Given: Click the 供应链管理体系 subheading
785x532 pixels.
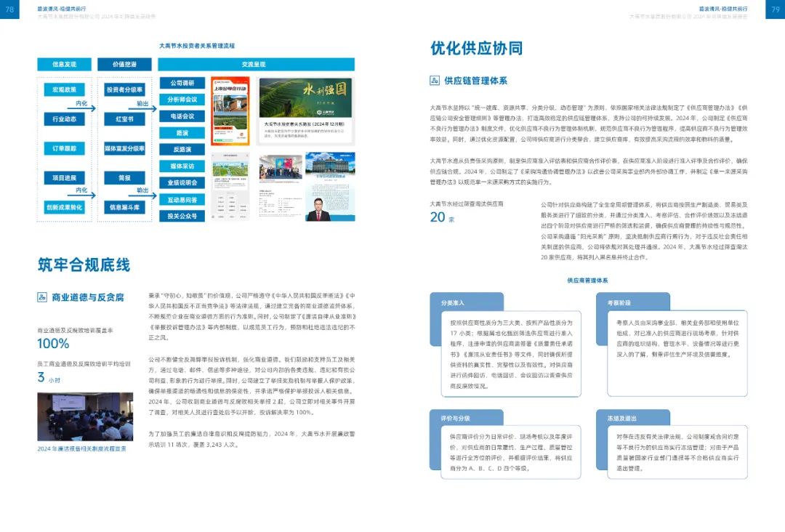Looking at the screenshot, I should (475, 81).
